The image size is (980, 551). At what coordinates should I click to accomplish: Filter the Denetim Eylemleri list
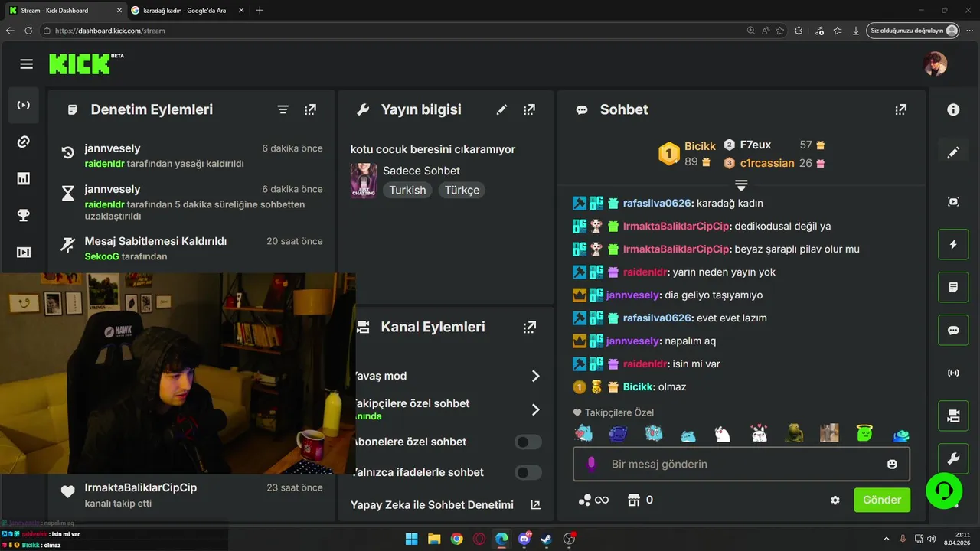283,109
